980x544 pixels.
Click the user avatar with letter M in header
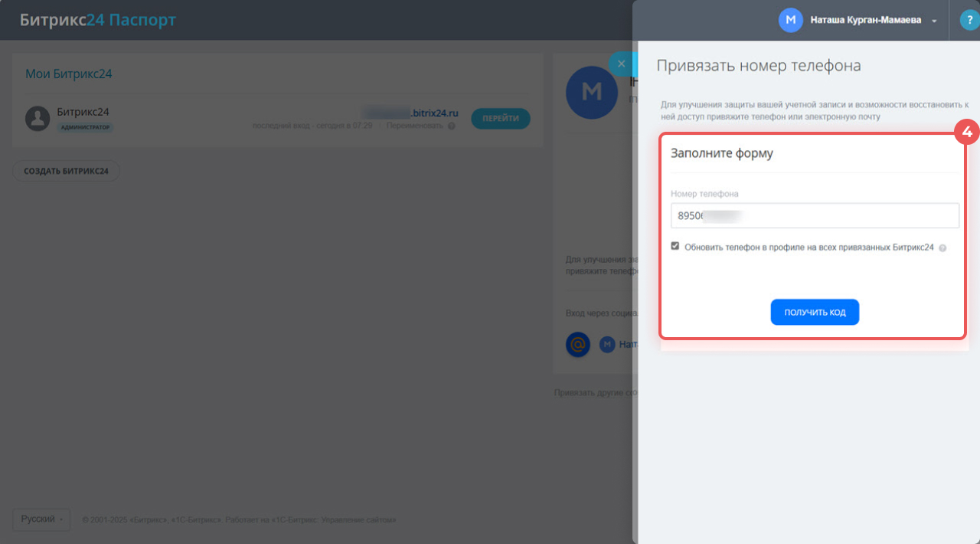tap(791, 20)
